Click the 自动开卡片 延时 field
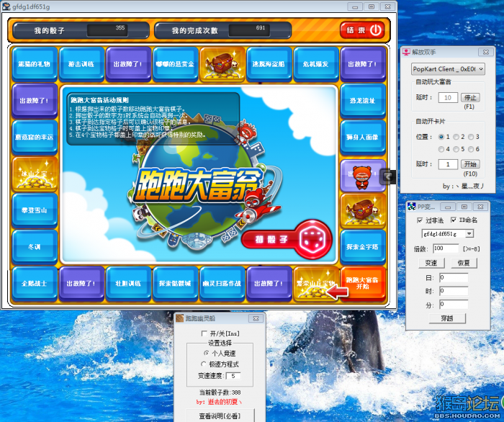This screenshot has width=504, height=422. (x=448, y=164)
